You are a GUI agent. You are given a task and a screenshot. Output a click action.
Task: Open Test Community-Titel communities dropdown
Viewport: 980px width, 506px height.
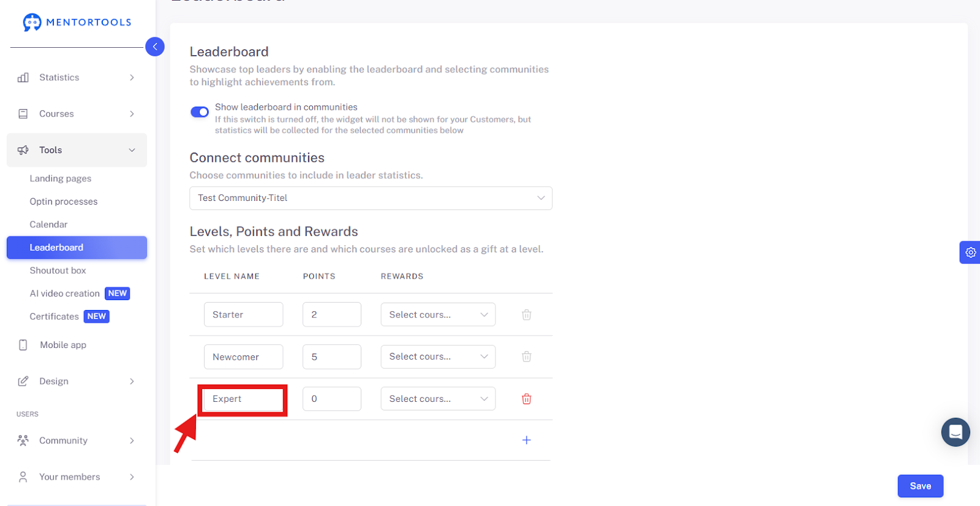pos(371,198)
